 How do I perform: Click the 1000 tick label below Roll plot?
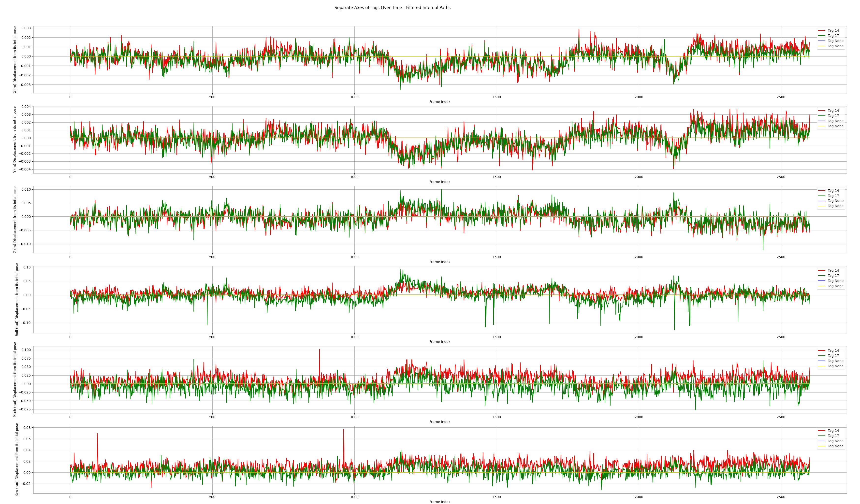click(354, 337)
